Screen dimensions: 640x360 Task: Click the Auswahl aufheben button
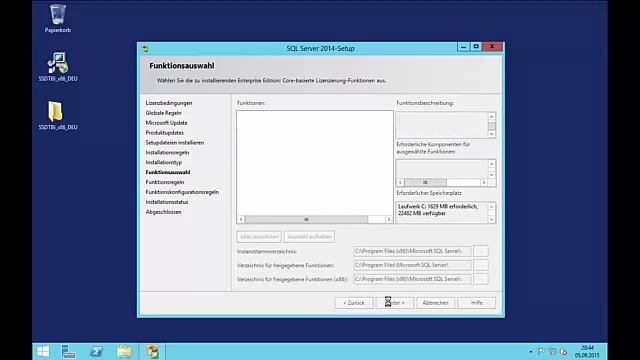(x=309, y=237)
